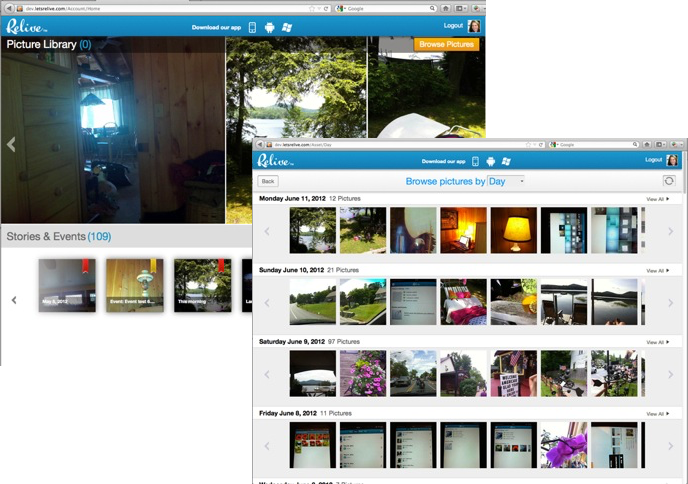Expand View All for Monday June 11
Image resolution: width=688 pixels, height=484 pixels.
[657, 199]
